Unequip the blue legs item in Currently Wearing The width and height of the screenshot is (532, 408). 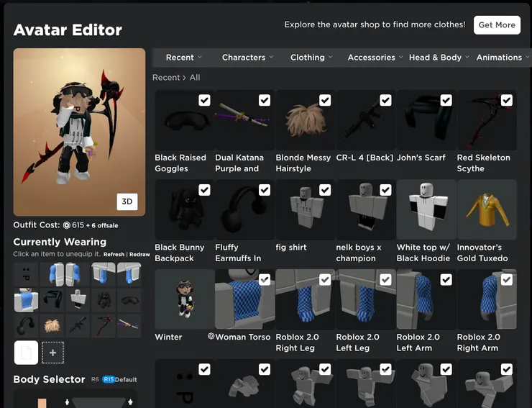tap(116, 274)
